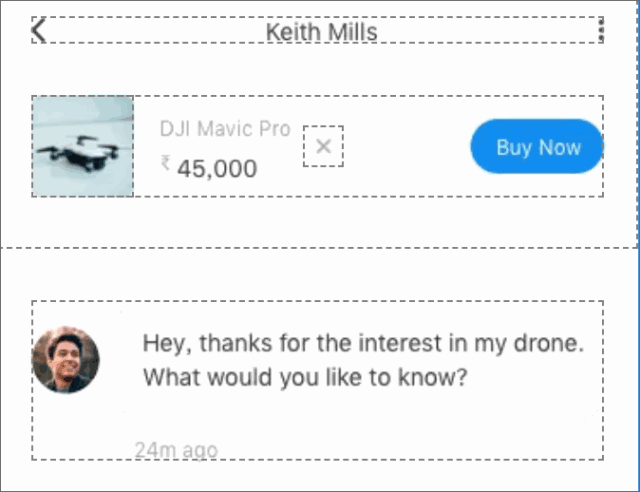This screenshot has height=492, width=640.
Task: Click blank chat area above the message
Action: [320, 275]
